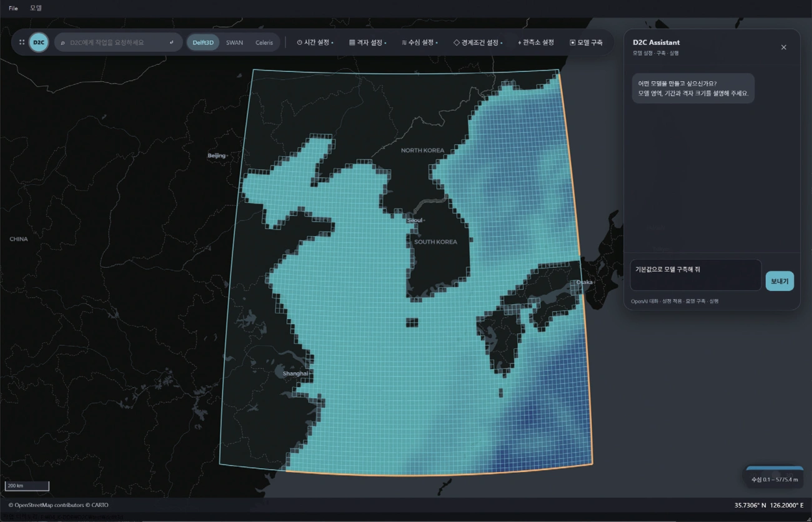Click the Shanghai label on the map

295,373
